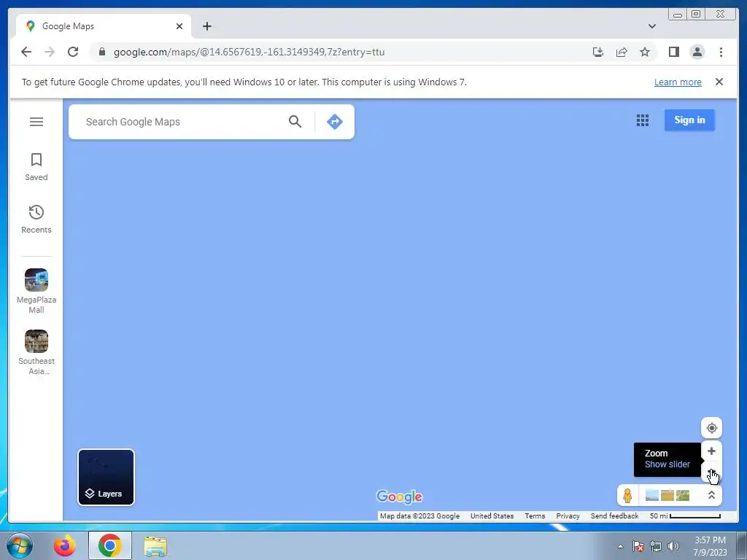Close the Google Maps tab
The image size is (747, 560).
click(179, 26)
